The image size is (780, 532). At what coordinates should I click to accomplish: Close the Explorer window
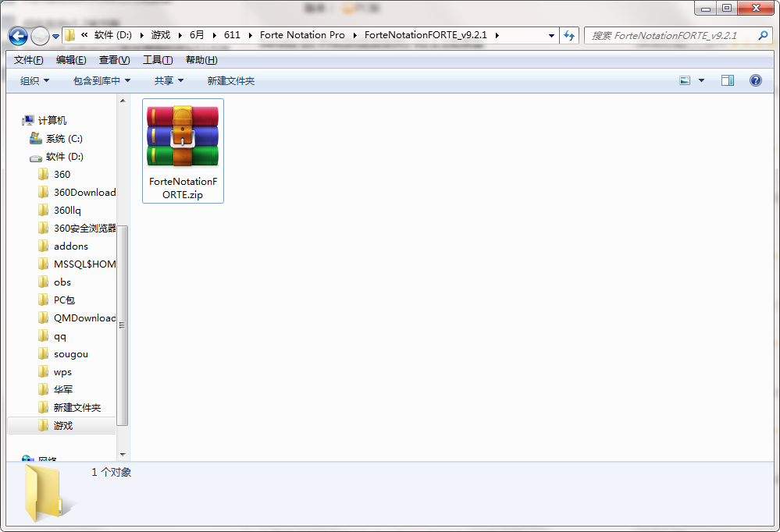coord(756,8)
